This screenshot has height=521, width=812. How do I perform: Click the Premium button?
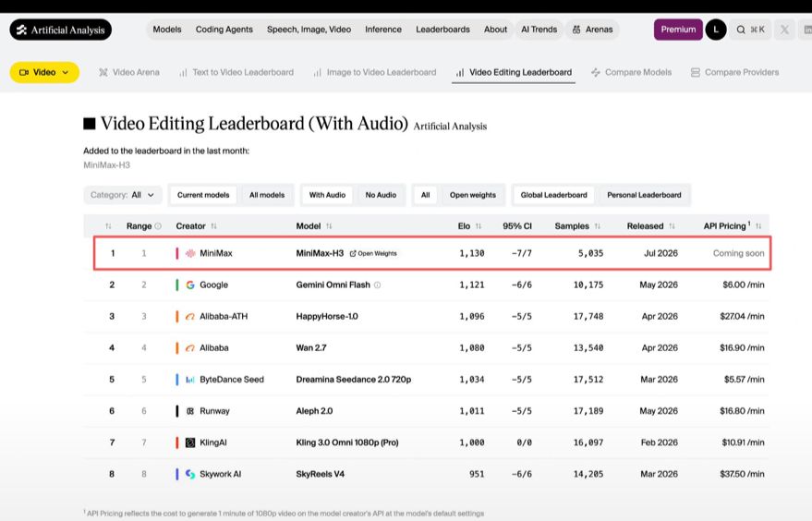click(x=678, y=30)
